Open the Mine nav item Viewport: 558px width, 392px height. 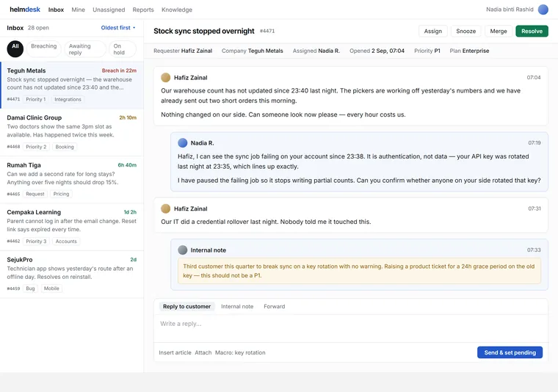(79, 10)
